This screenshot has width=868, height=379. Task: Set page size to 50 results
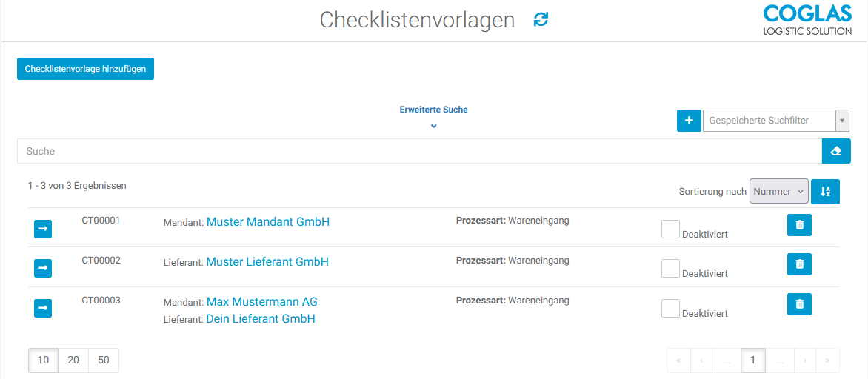(104, 360)
